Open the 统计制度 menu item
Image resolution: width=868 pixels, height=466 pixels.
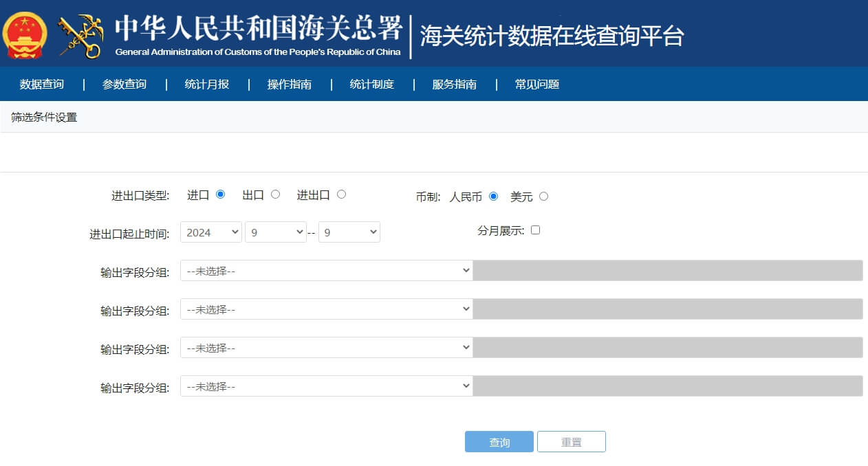tap(372, 85)
